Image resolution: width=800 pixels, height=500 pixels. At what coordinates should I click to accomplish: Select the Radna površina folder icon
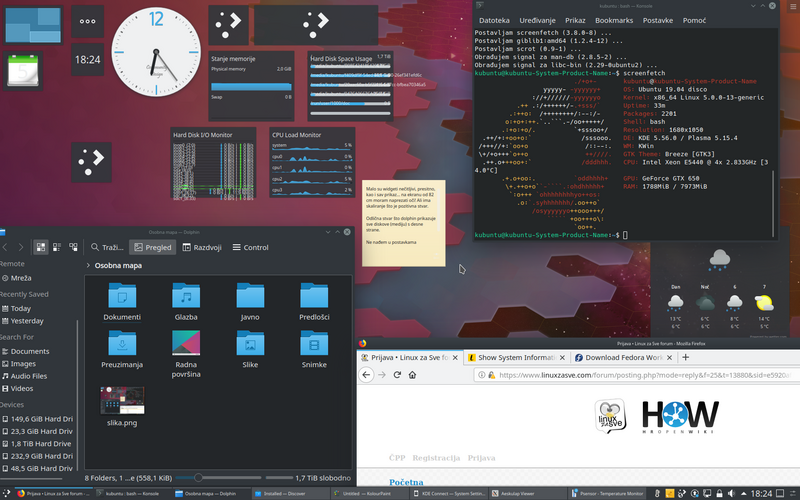coord(186,343)
